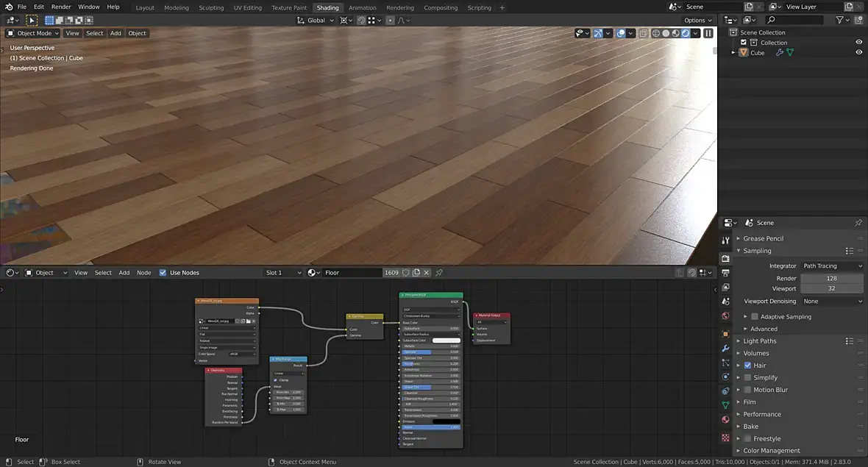Pause viewport render preview

[x=708, y=33]
